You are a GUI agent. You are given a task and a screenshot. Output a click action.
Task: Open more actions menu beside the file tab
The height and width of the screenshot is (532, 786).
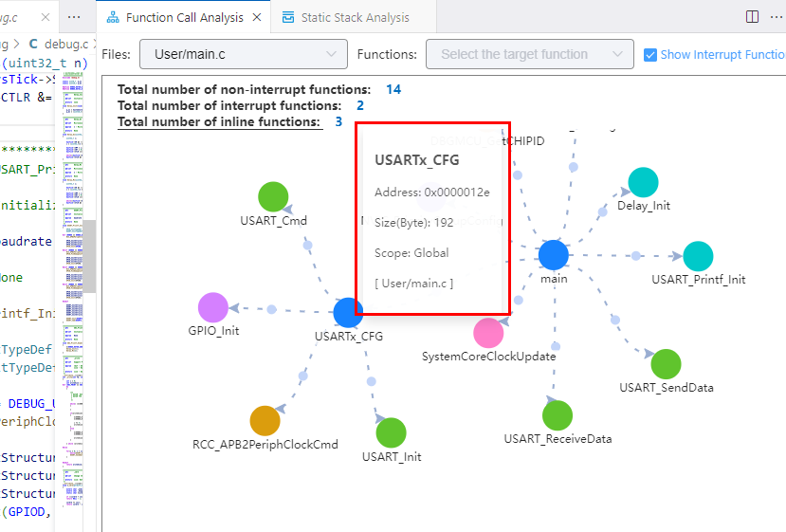tap(74, 18)
